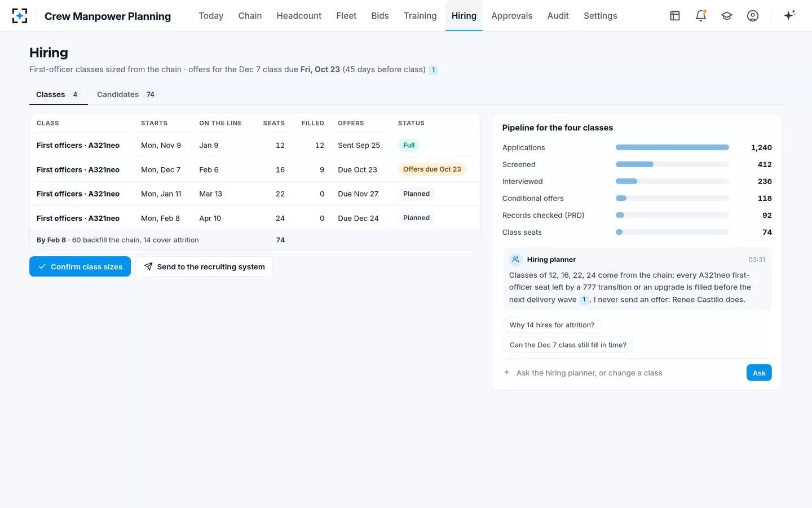This screenshot has width=812, height=508.
Task: Click the Screened progress bar
Action: [672, 164]
